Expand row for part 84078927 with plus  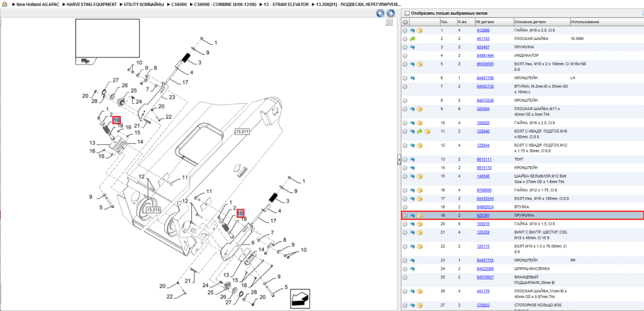click(405, 278)
